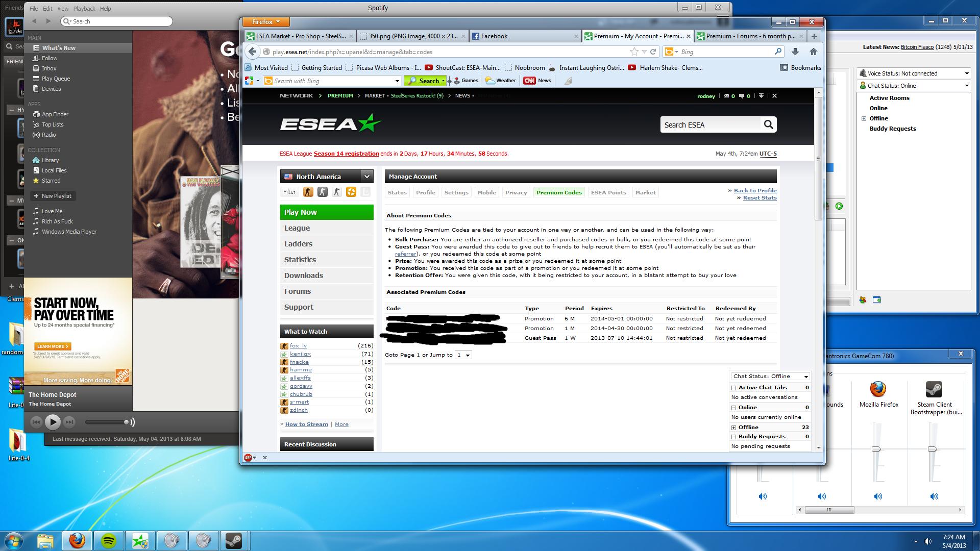Open the Premium Forums Firefox tab
The width and height of the screenshot is (980, 551).
tap(750, 36)
